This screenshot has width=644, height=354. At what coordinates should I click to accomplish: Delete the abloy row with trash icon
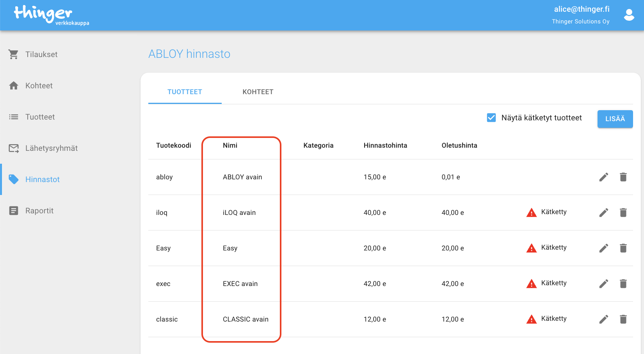point(623,177)
